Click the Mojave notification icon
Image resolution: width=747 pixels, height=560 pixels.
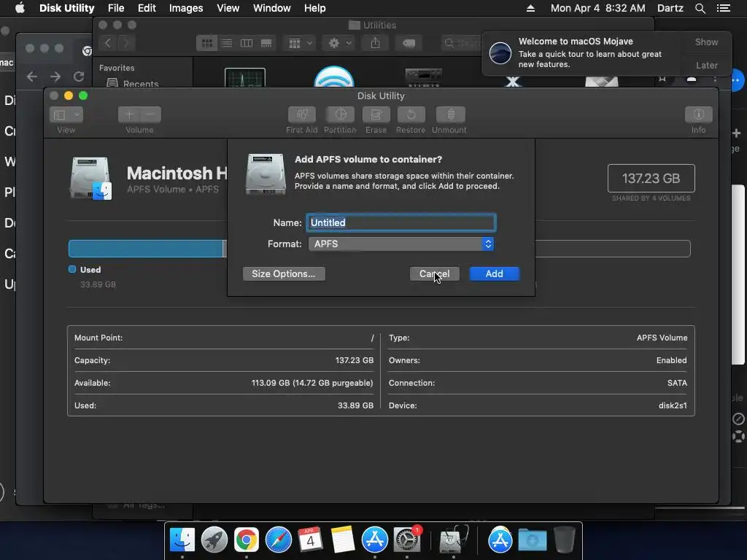click(500, 52)
